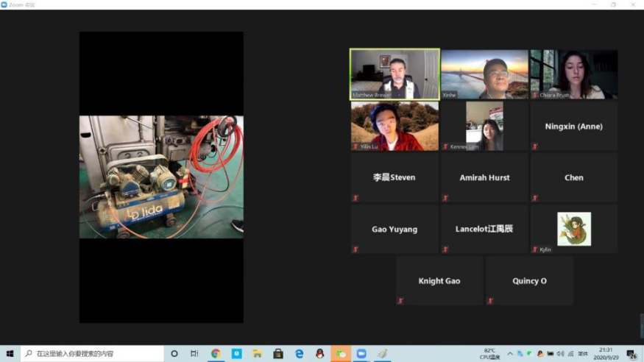
Task: Open Microsoft Edge from the taskbar
Action: [299, 354]
